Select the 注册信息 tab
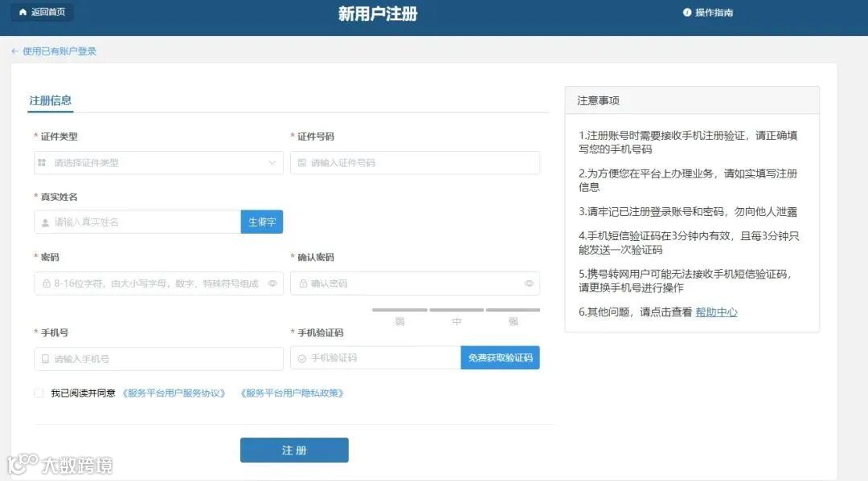Image resolution: width=868 pixels, height=481 pixels. pyautogui.click(x=51, y=100)
